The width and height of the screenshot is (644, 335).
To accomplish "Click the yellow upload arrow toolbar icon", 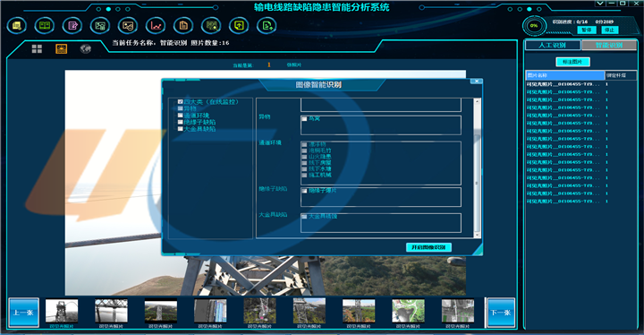I will pyautogui.click(x=239, y=25).
